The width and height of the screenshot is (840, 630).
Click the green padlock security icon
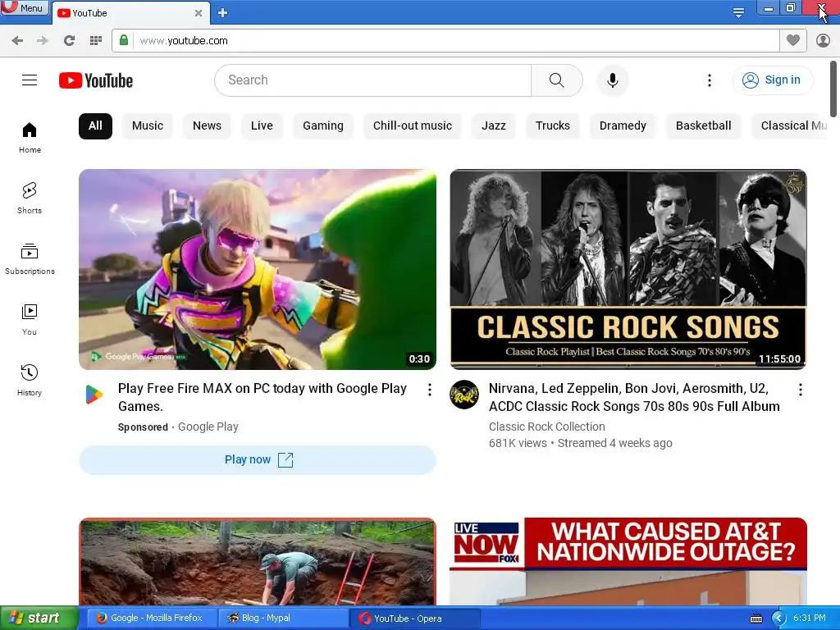[x=124, y=41]
